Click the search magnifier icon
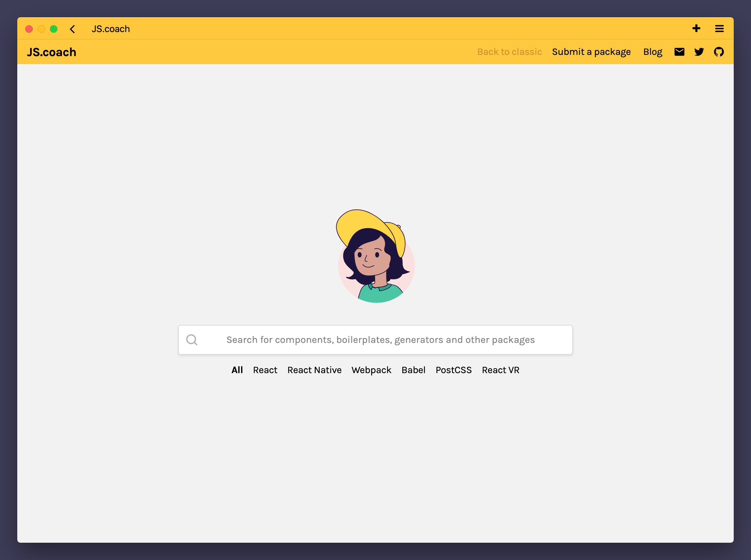The width and height of the screenshot is (751, 560). [192, 340]
